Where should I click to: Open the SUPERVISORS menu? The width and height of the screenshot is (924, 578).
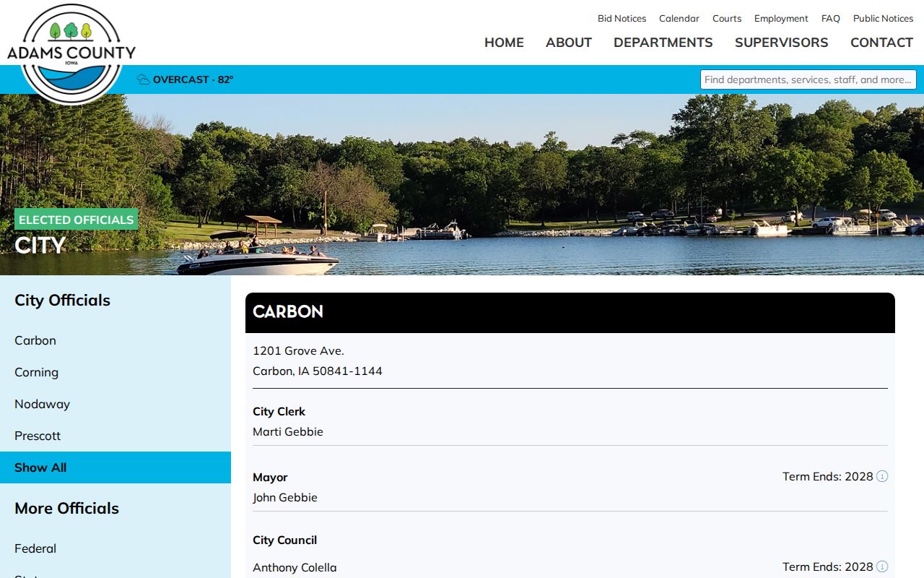click(x=782, y=43)
